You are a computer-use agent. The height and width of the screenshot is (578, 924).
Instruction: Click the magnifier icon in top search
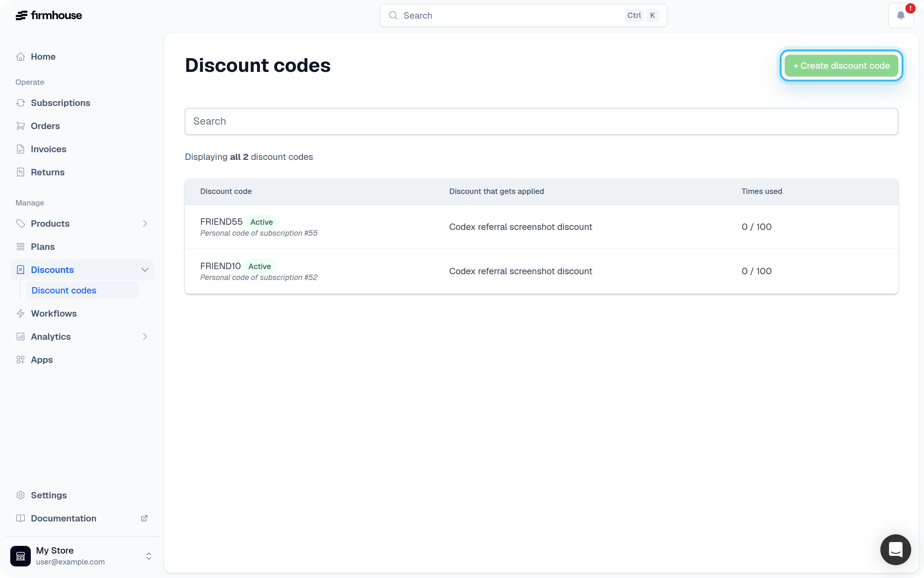393,15
